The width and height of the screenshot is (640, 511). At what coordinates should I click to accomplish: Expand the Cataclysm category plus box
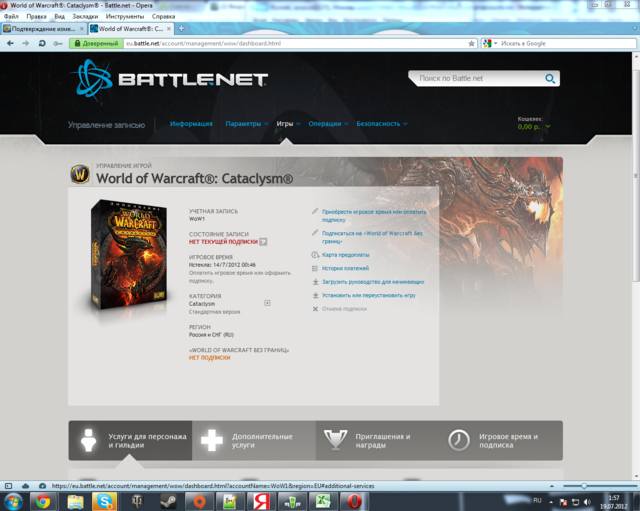(267, 303)
